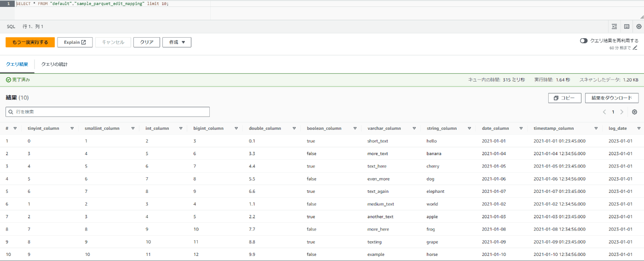
Task: Click the 完了済み status text
Action: tap(18, 80)
